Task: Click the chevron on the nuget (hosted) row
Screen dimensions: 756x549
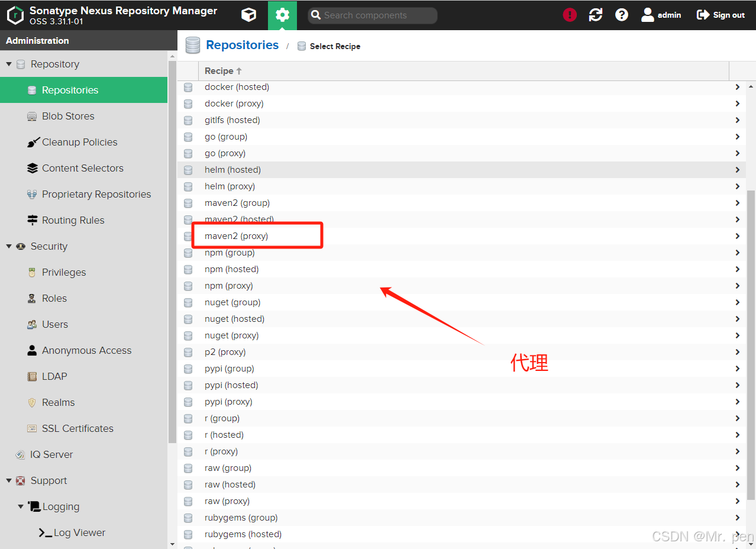Action: click(738, 319)
